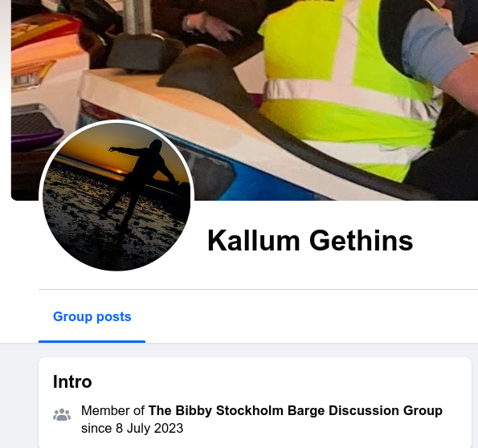Open Kallum Gethins' circular profile picture
The image size is (478, 448).
[116, 196]
